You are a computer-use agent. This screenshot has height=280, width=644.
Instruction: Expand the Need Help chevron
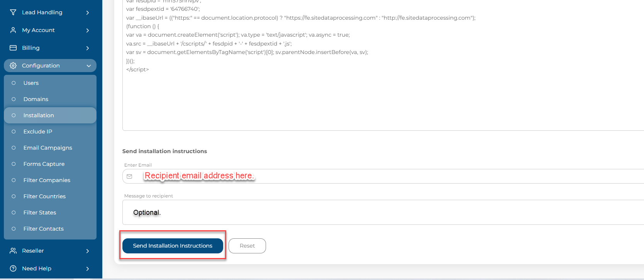[x=88, y=269]
